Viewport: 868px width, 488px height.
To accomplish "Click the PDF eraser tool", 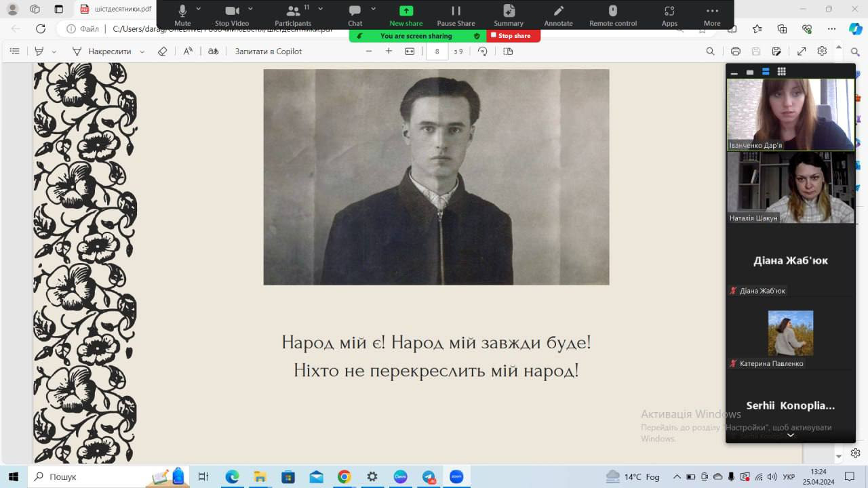I will [162, 52].
